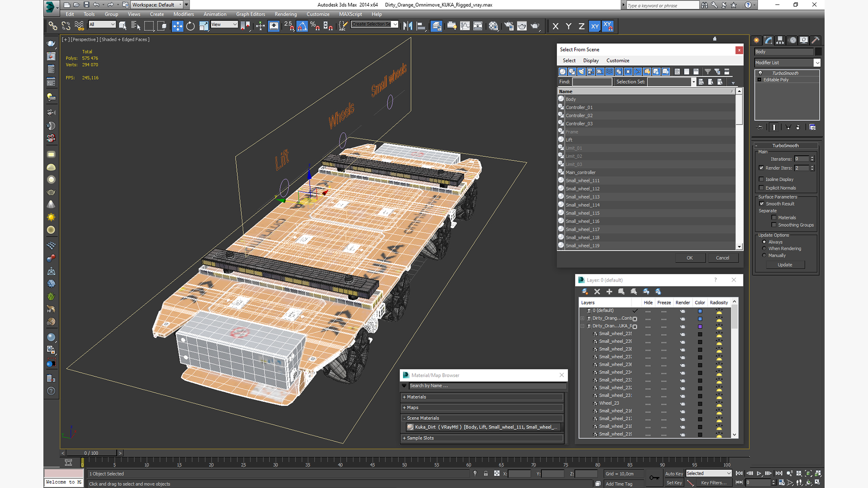This screenshot has width=868, height=488.
Task: Select Main_controller in object list
Action: pyautogui.click(x=646, y=173)
